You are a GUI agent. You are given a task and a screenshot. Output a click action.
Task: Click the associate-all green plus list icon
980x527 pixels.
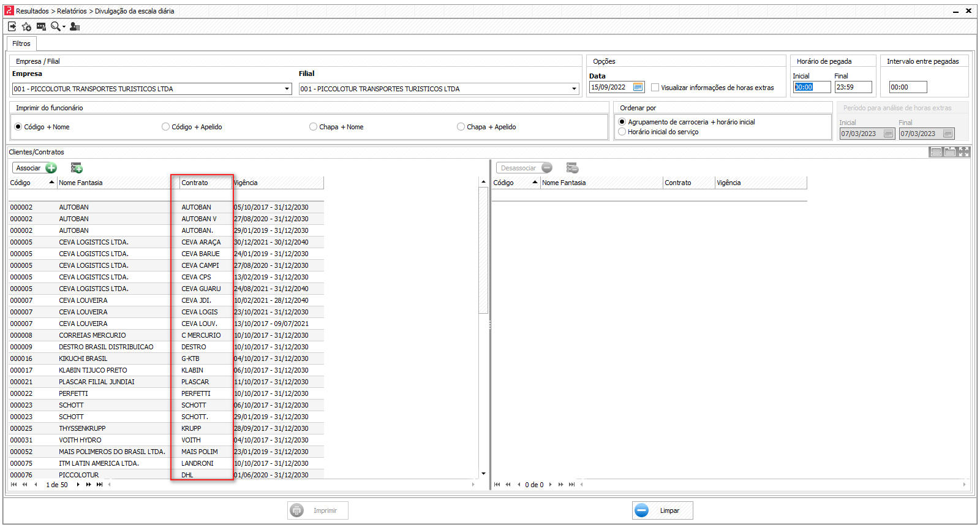tap(77, 168)
